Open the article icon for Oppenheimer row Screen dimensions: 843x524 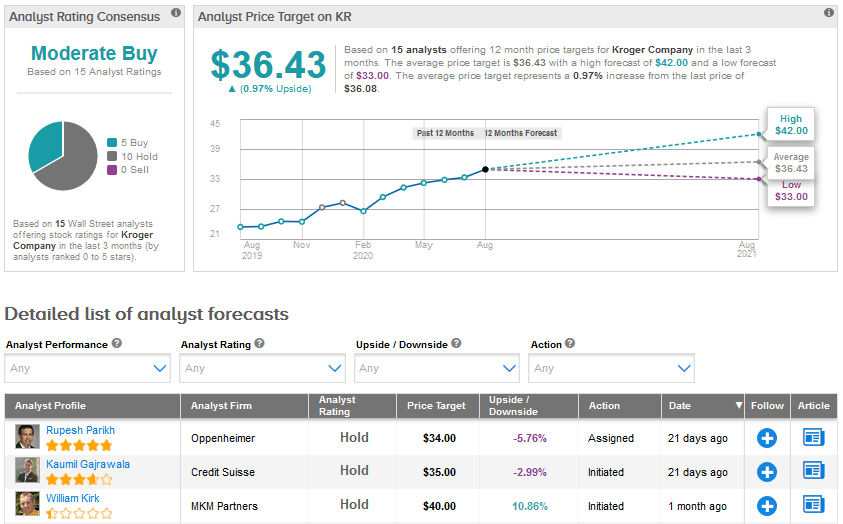point(813,438)
